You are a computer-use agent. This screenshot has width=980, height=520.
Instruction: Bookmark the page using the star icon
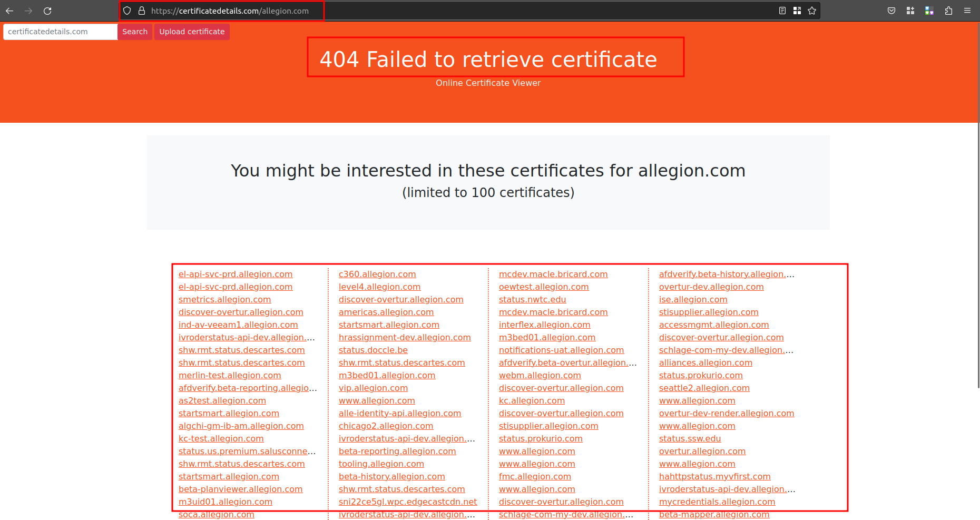[812, 10]
